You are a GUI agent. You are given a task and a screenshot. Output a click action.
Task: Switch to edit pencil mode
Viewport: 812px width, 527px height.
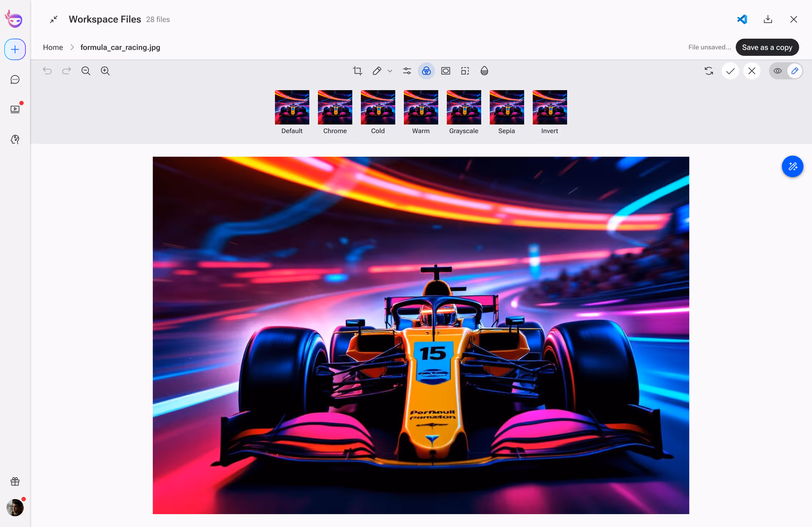pos(794,71)
